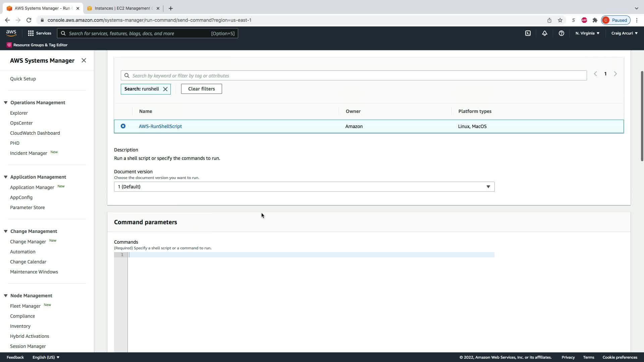This screenshot has width=644, height=362.
Task: Switch to the Instances EC2 Management tab
Action: pos(123,8)
